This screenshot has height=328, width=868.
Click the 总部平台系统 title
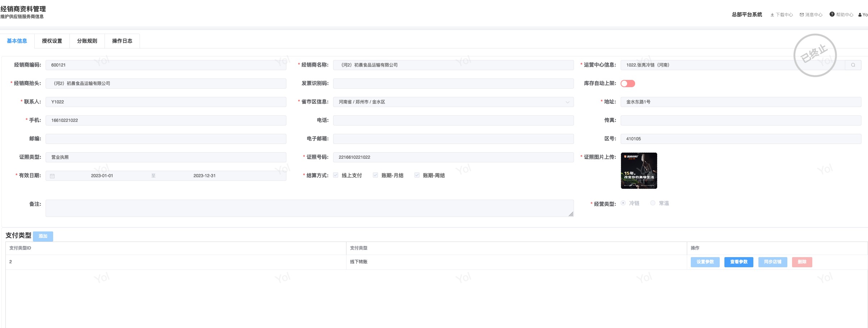click(x=747, y=14)
